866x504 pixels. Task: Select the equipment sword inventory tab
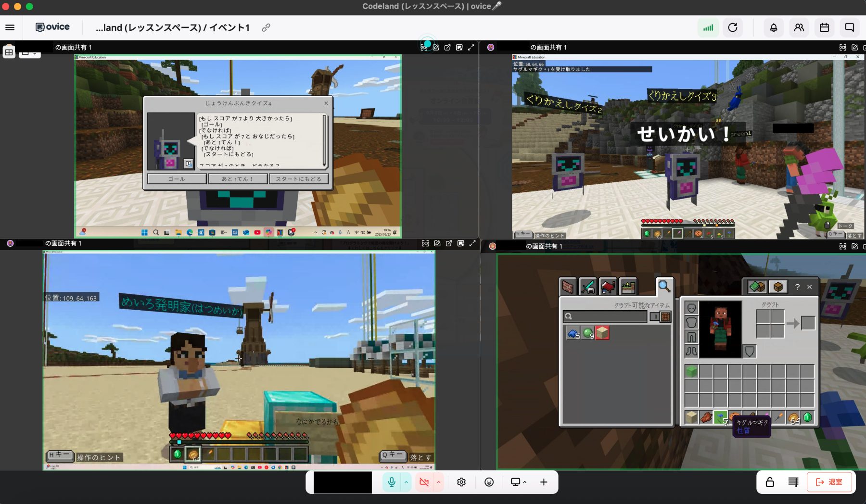(x=587, y=287)
